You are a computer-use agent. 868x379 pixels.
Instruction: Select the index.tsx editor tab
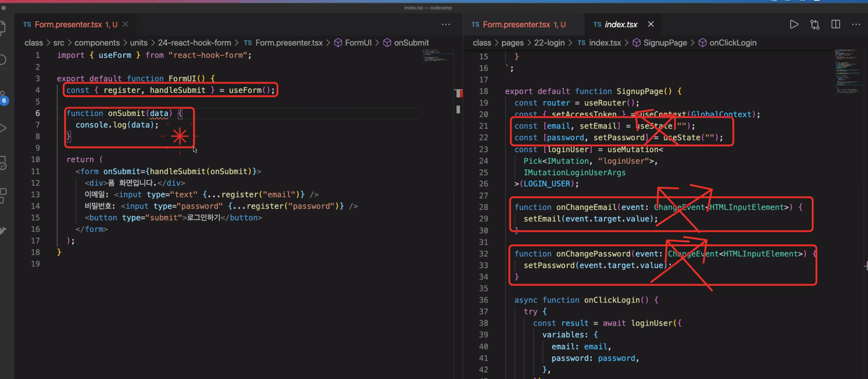click(x=620, y=25)
